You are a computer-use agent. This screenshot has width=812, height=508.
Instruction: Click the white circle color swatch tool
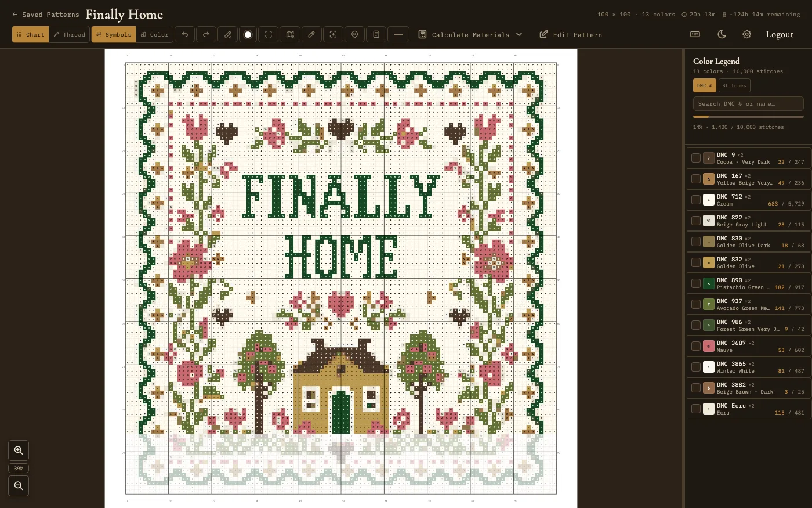(x=248, y=34)
